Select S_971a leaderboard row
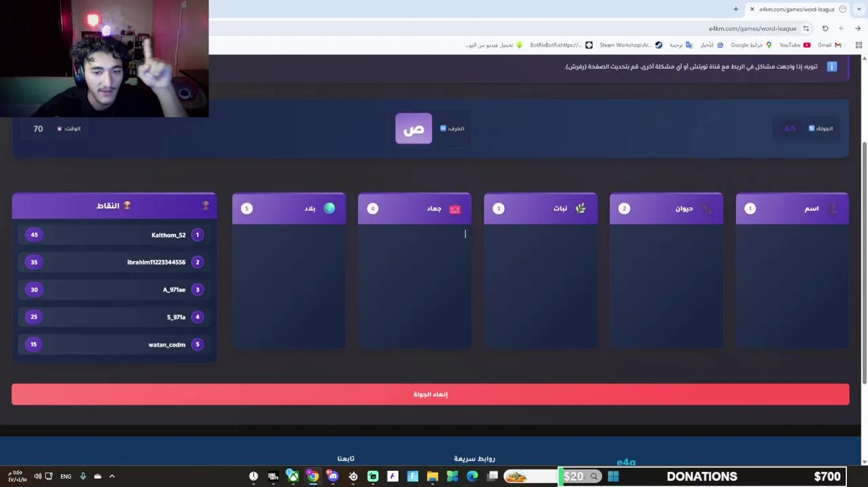Image resolution: width=868 pixels, height=487 pixels. [114, 317]
